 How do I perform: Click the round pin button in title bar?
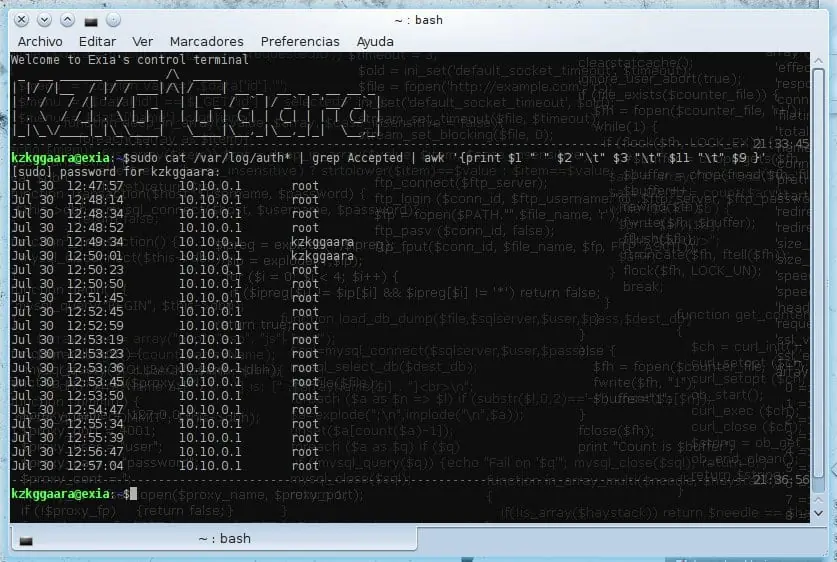click(x=113, y=20)
